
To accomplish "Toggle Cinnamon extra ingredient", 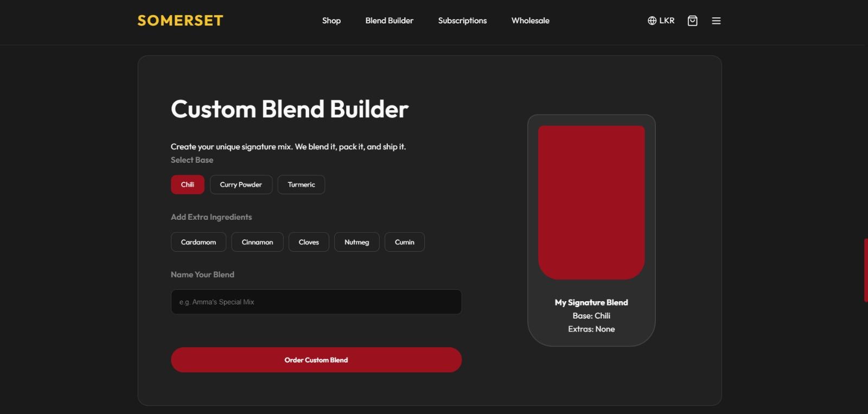I will point(257,242).
